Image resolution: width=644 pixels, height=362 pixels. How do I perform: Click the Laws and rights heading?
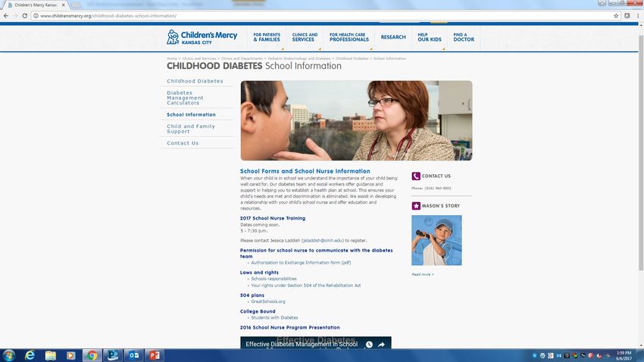click(x=259, y=273)
